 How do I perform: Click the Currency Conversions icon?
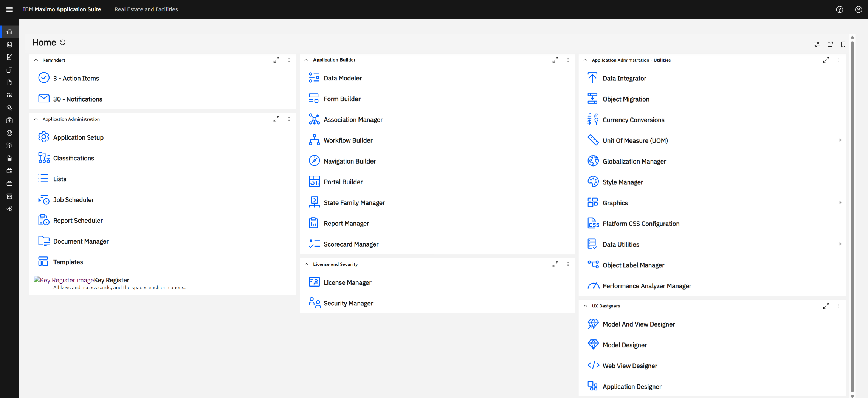coord(593,120)
